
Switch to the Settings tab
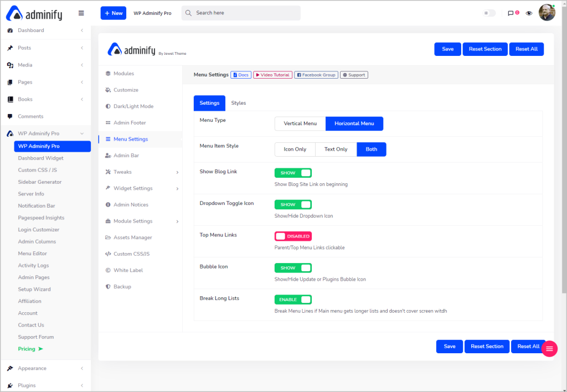[x=209, y=103]
